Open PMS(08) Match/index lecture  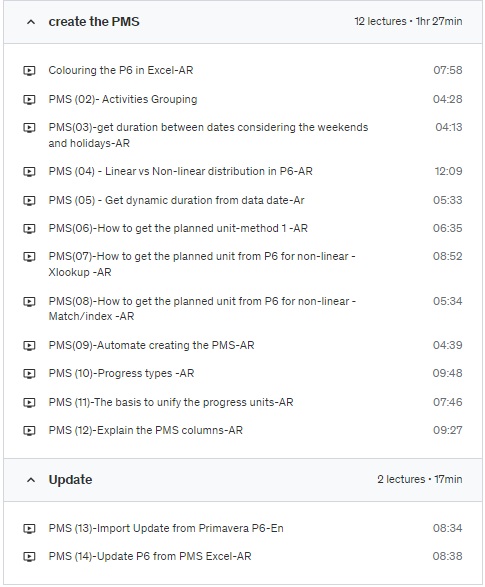[x=202, y=309]
